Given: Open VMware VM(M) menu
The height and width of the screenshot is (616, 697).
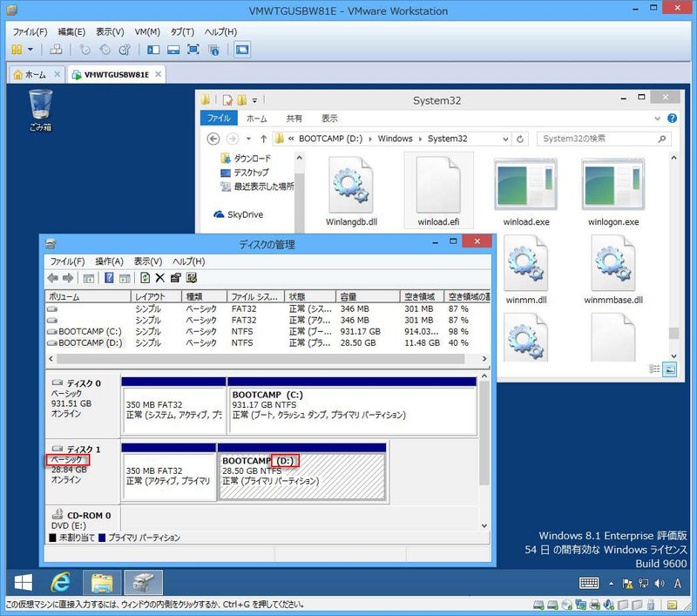Looking at the screenshot, I should [147, 31].
